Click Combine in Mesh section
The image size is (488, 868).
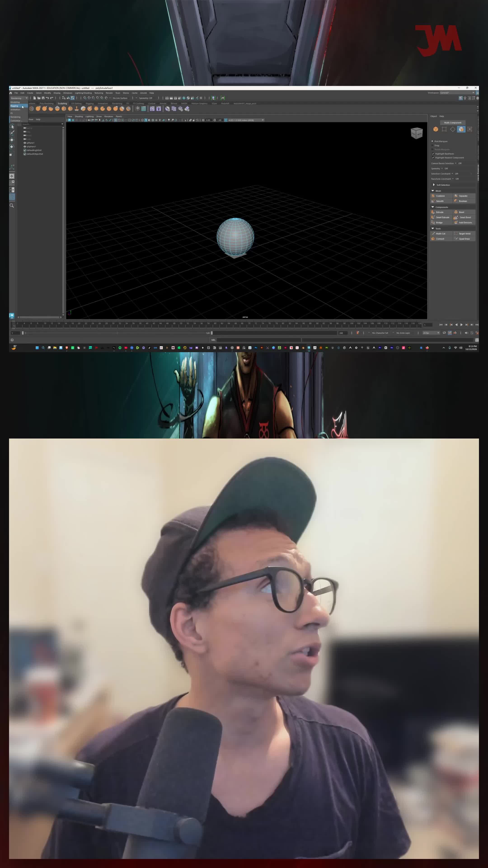[441, 196]
